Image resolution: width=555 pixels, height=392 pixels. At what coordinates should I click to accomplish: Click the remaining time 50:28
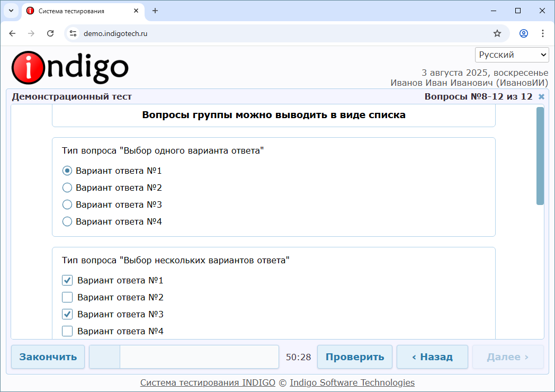(298, 357)
